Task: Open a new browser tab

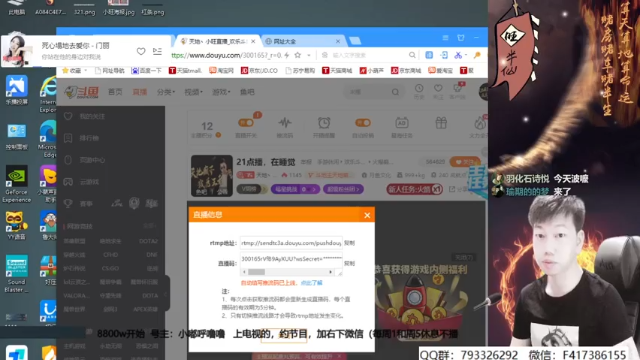Action: 355,41
